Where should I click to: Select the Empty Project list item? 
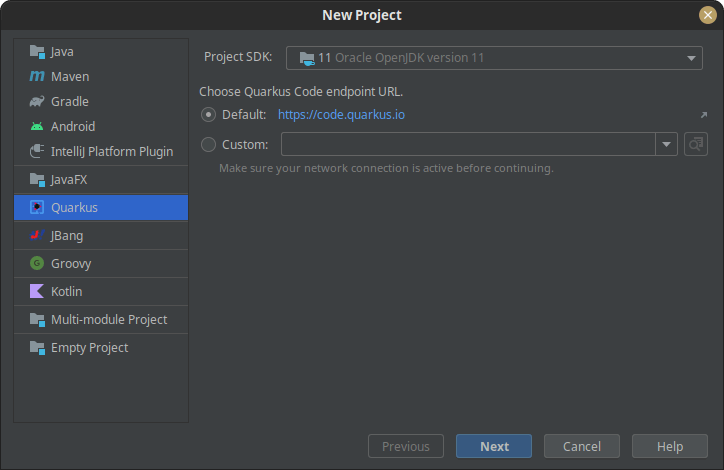click(x=101, y=347)
